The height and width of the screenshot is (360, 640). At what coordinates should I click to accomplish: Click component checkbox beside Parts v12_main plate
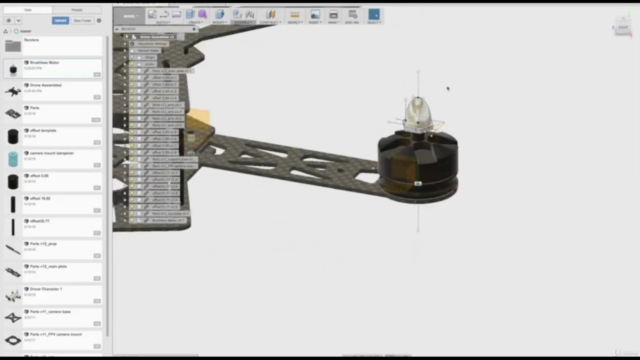pyautogui.click(x=139, y=71)
